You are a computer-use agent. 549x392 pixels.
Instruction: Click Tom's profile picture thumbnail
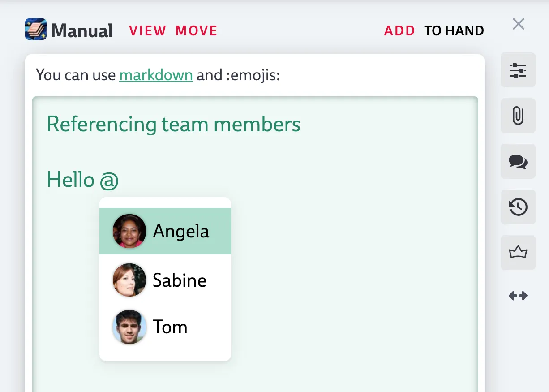click(x=129, y=327)
